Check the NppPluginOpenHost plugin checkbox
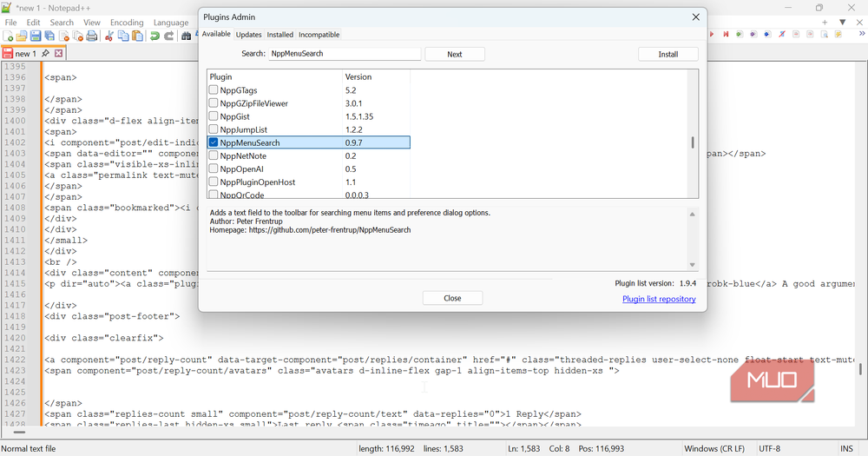 click(x=214, y=182)
